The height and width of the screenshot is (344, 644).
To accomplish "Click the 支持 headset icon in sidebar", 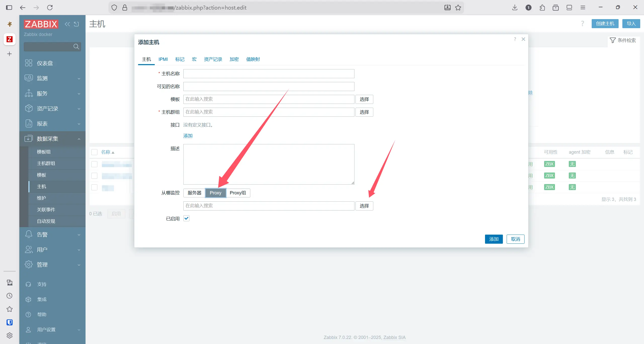I will tap(28, 284).
